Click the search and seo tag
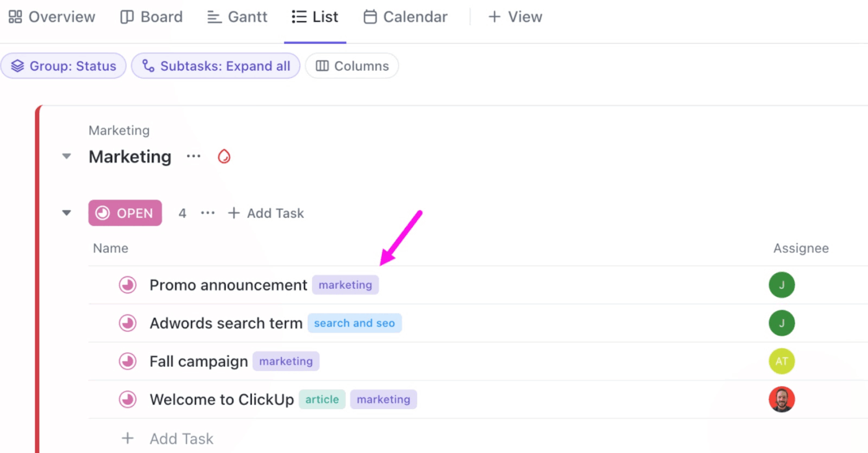 click(355, 323)
